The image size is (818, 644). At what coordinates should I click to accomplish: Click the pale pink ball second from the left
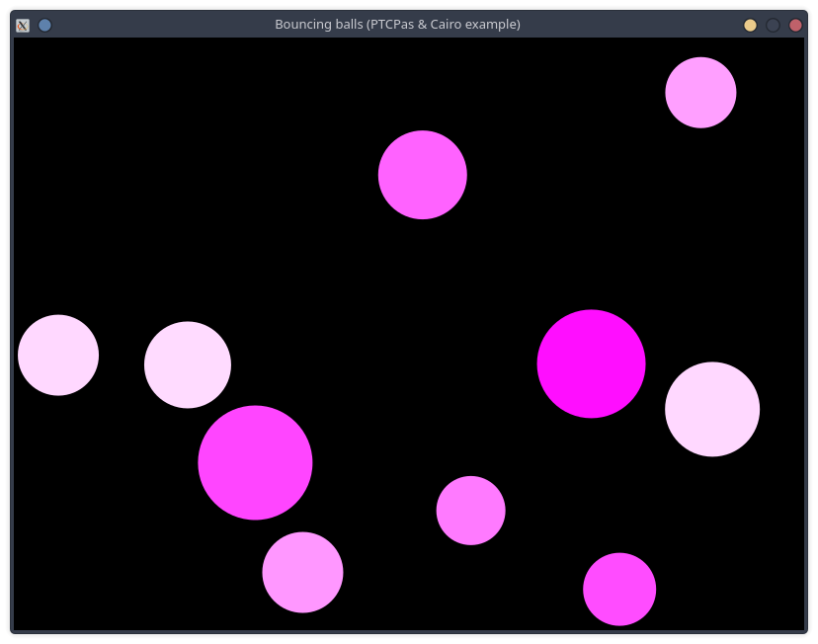188,364
